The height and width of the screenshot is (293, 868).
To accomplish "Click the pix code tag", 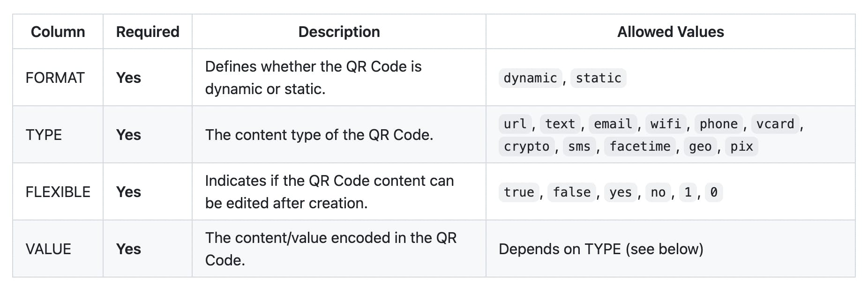I will click(741, 146).
